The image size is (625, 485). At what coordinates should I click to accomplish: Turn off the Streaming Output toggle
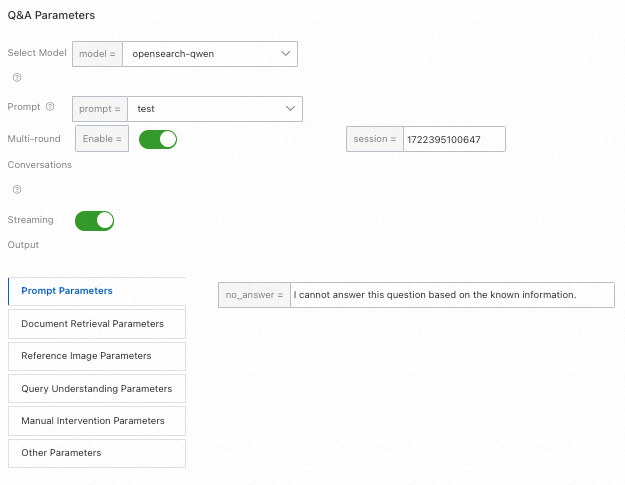point(95,220)
